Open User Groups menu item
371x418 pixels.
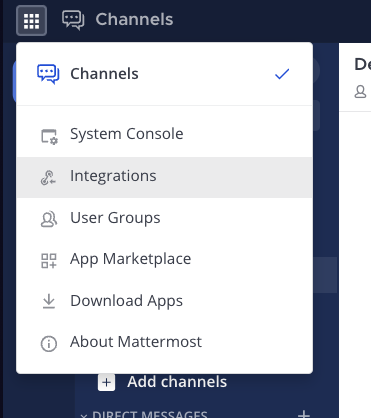pos(164,219)
